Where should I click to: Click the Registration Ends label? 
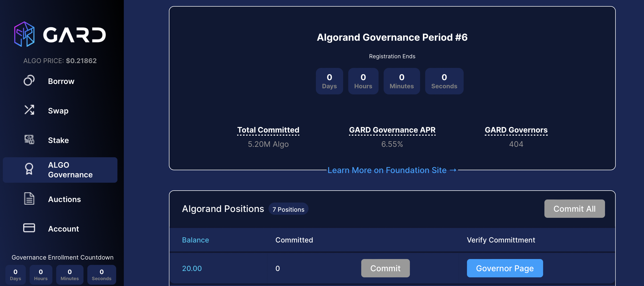[392, 56]
